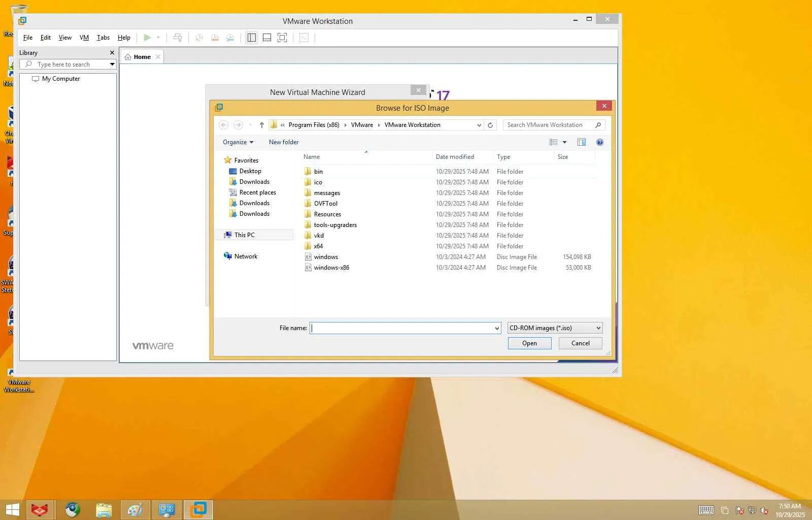Viewport: 812px width, 520px height.
Task: Select the Resources folder
Action: [x=327, y=214]
